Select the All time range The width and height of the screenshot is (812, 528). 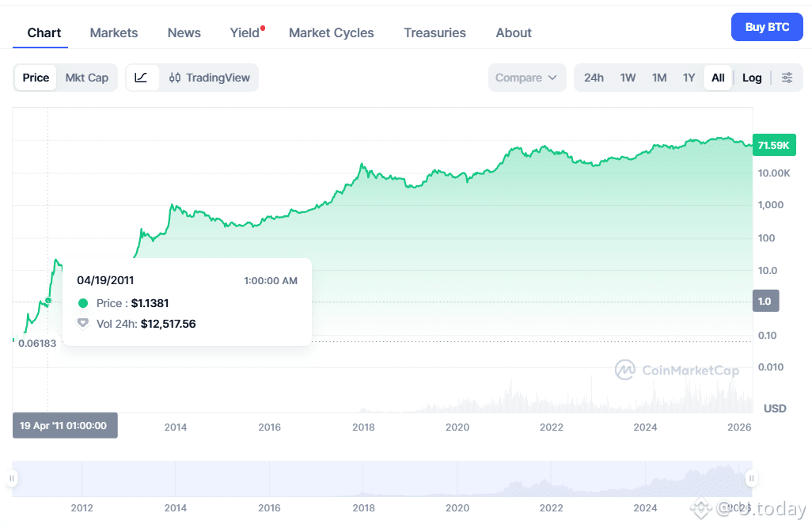[x=717, y=78]
